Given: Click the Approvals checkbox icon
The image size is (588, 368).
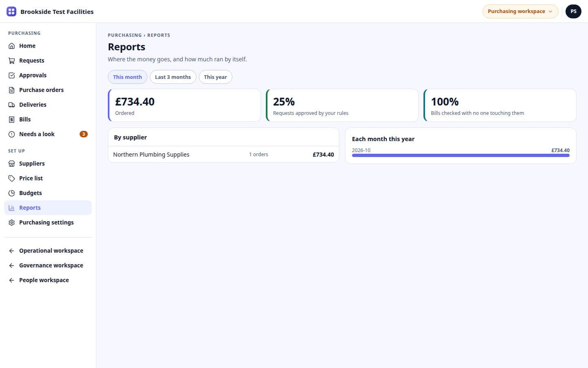Looking at the screenshot, I should 11,75.
